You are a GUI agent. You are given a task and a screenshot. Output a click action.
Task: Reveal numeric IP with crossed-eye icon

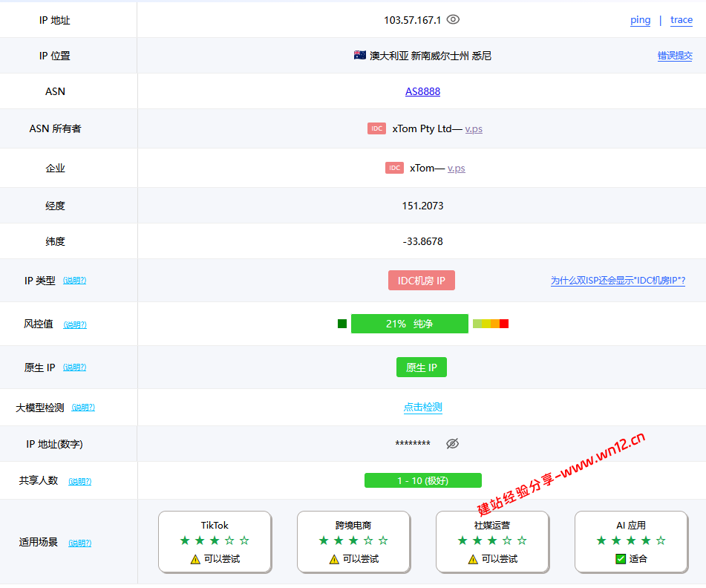pos(453,444)
